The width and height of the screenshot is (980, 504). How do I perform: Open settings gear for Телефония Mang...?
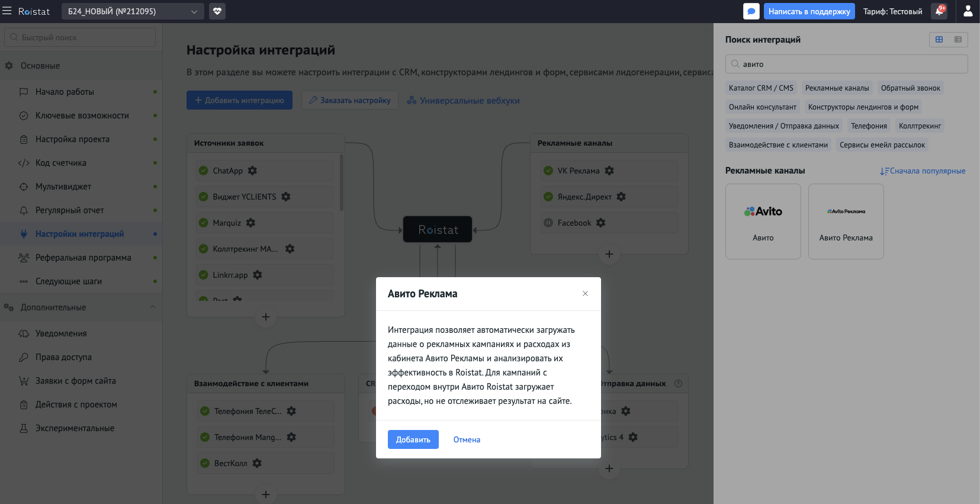pos(291,437)
